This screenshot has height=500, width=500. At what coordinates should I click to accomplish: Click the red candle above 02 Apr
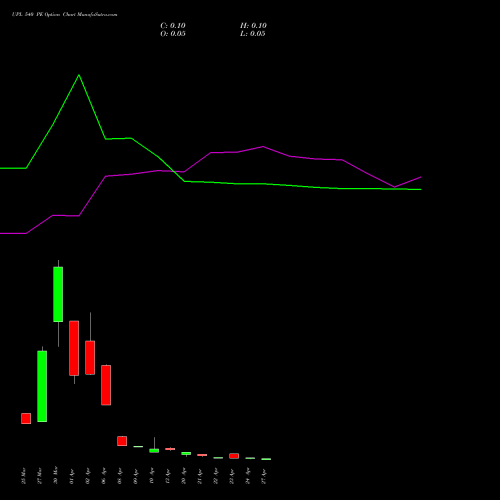click(x=90, y=358)
